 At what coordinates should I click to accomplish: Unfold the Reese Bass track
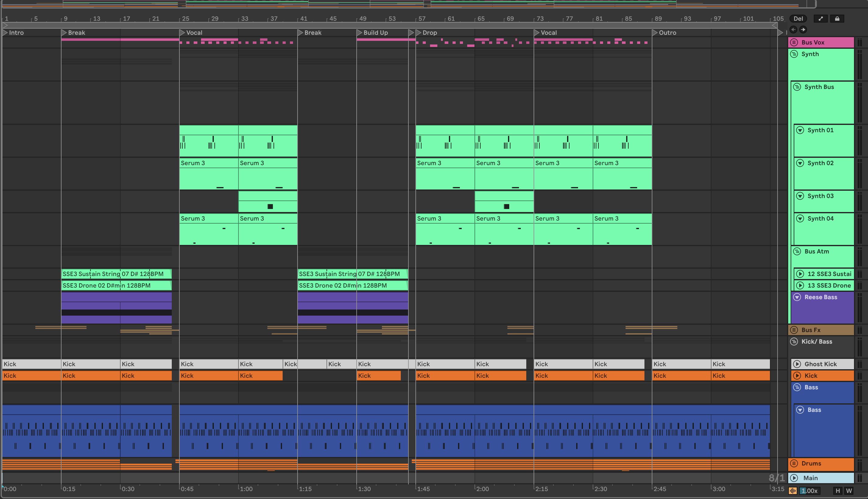pos(797,297)
